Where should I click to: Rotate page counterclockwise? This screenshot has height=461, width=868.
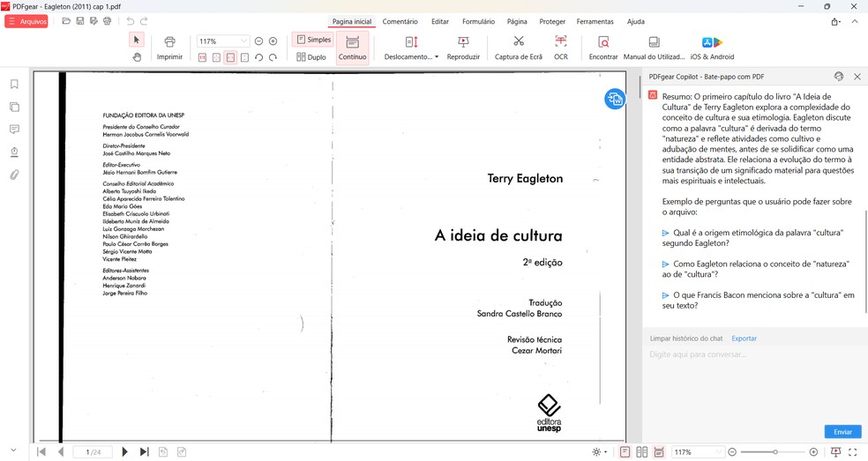258,57
